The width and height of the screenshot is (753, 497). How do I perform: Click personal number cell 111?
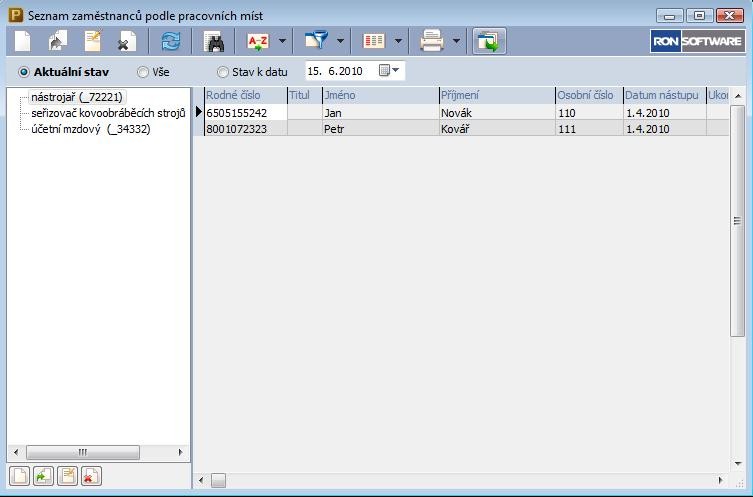click(589, 129)
